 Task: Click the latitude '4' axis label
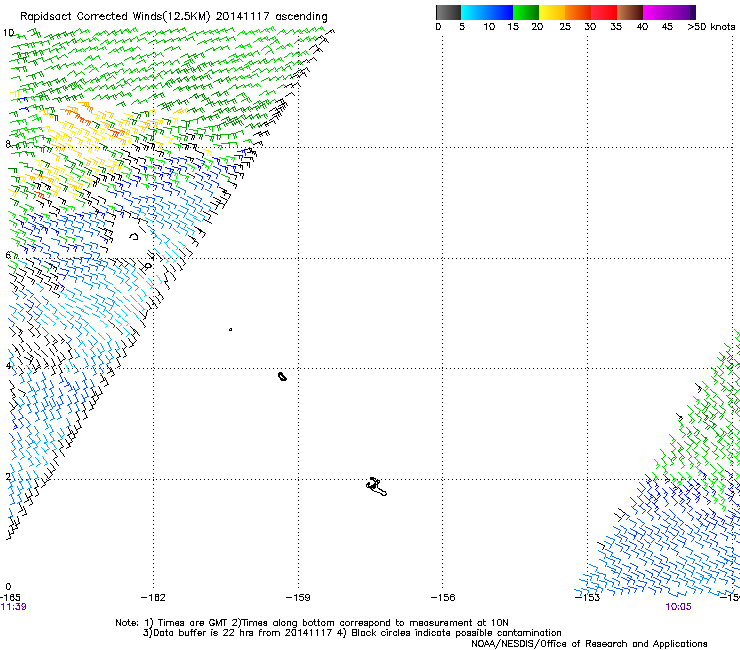click(8, 366)
